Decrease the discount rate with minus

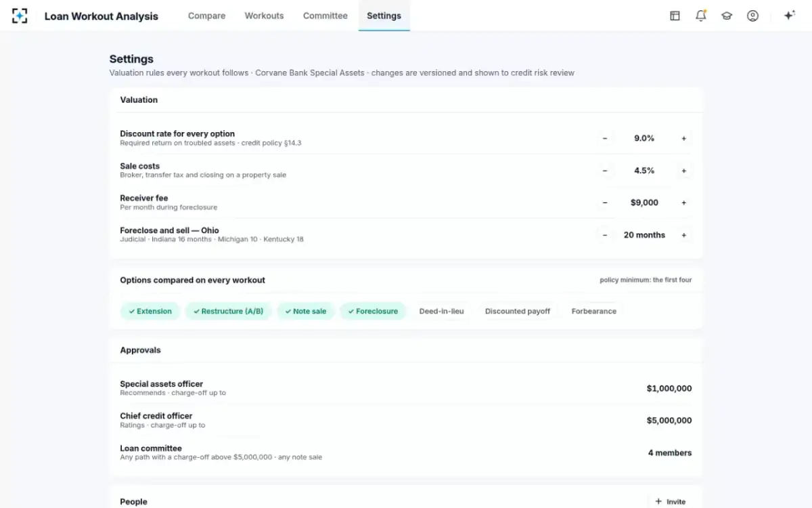(605, 138)
